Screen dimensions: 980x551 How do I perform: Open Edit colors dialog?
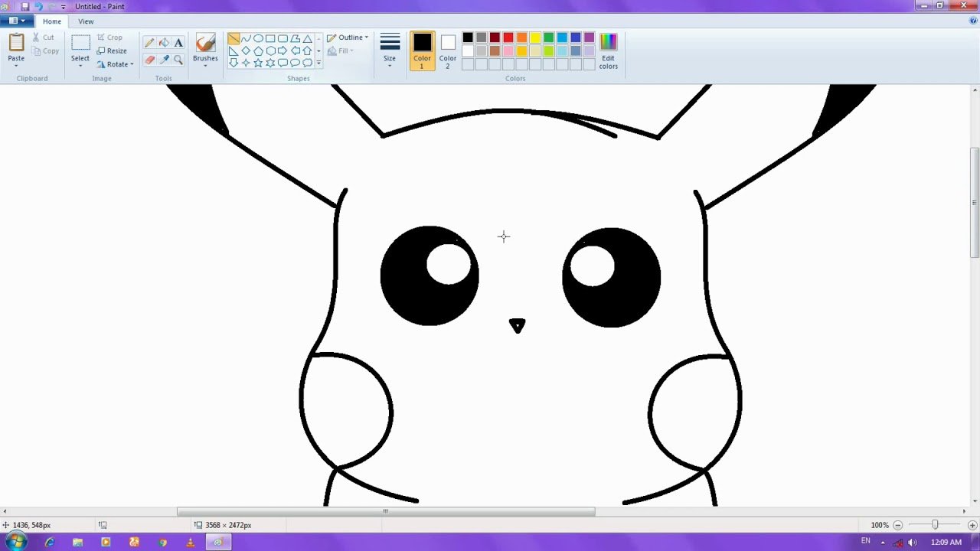[x=608, y=51]
